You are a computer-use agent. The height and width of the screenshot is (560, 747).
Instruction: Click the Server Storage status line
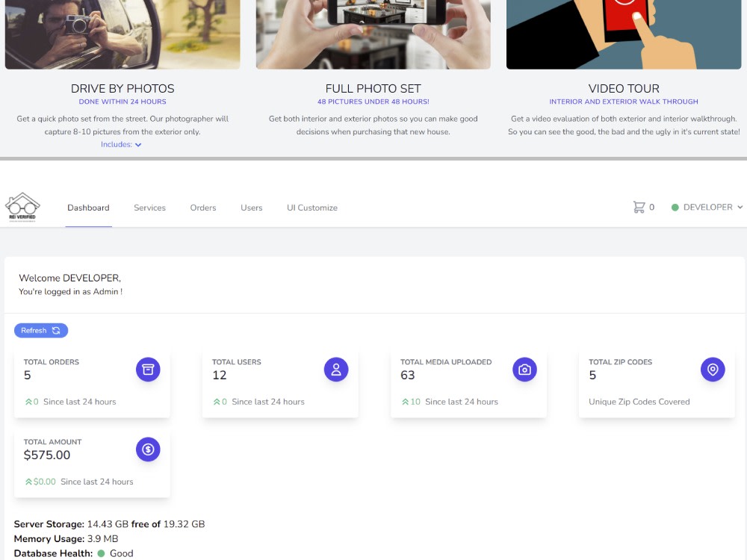click(x=109, y=524)
